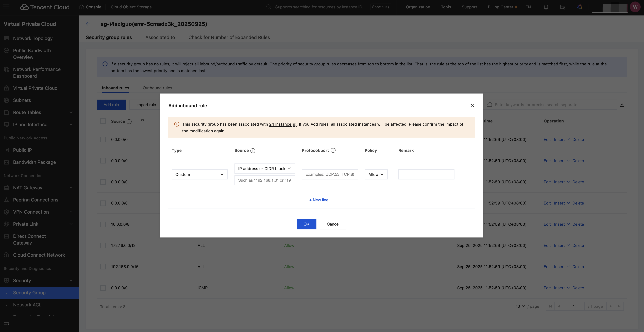Click the notification bell icon
This screenshot has height=332, width=644.
tap(546, 7)
